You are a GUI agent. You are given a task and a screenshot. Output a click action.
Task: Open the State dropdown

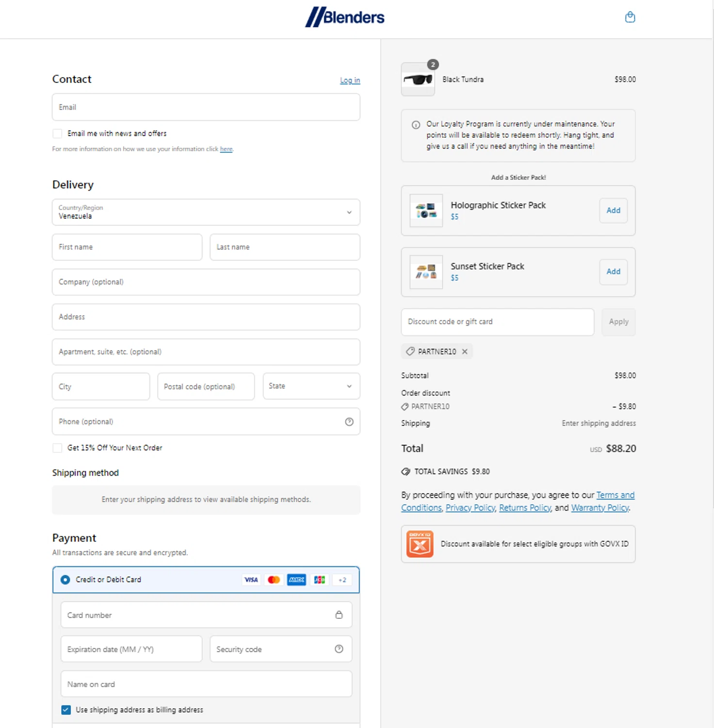311,386
